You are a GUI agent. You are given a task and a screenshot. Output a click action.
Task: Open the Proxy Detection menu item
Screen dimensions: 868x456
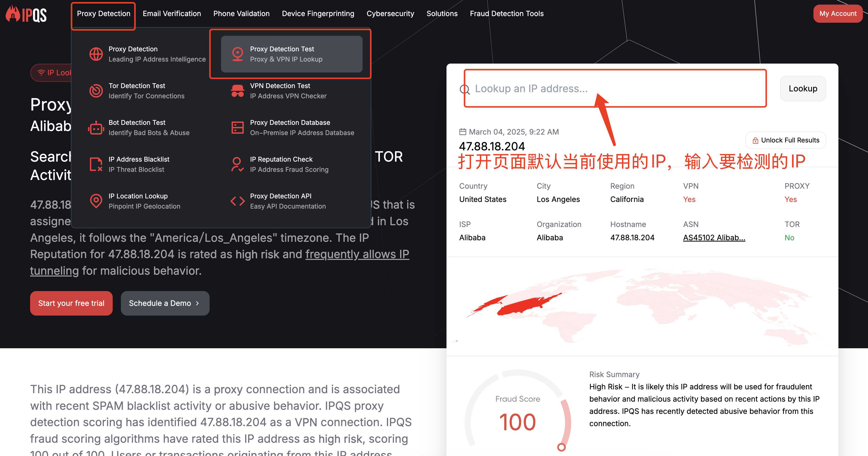pos(103,13)
